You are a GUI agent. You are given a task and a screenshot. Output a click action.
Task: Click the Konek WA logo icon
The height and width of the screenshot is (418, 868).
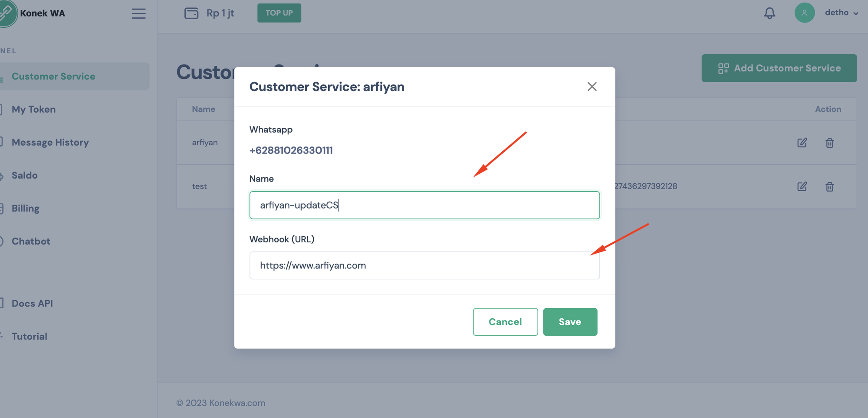(x=7, y=13)
